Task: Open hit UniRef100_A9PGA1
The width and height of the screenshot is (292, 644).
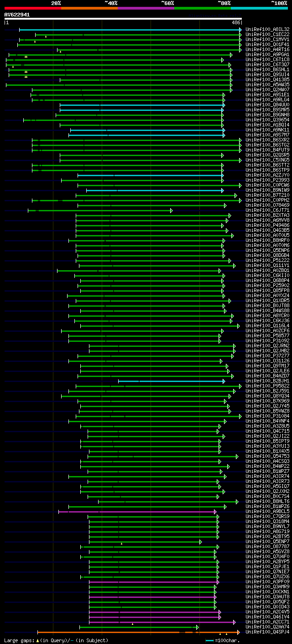Action: 267,55
